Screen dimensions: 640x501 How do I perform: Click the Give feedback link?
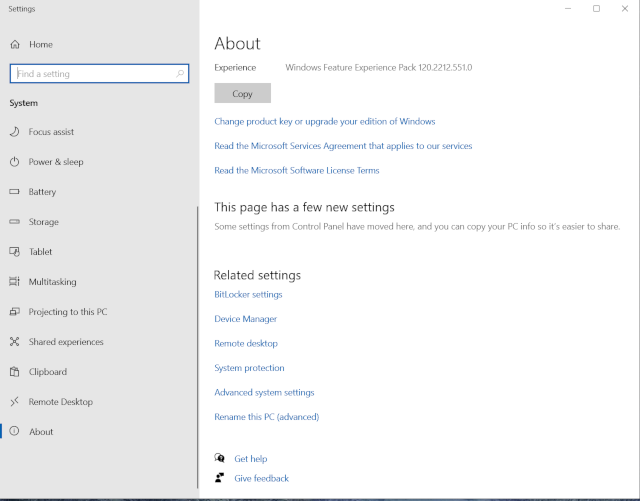coord(261,479)
